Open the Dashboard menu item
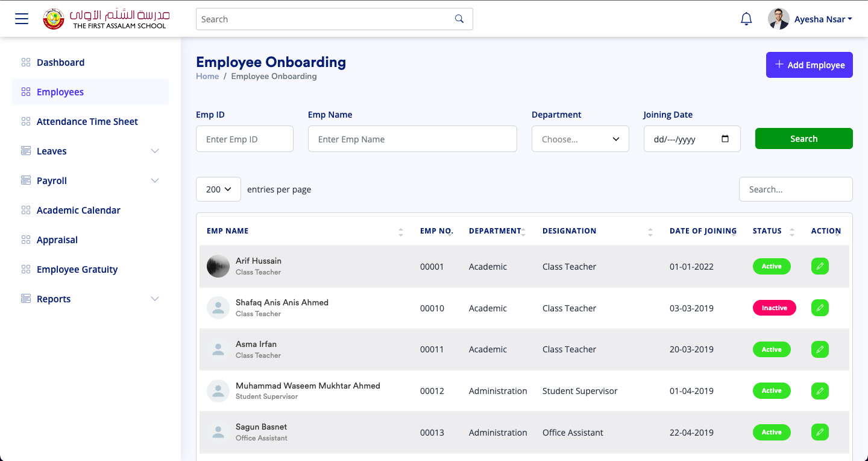Viewport: 868px width, 461px height. pyautogui.click(x=60, y=62)
